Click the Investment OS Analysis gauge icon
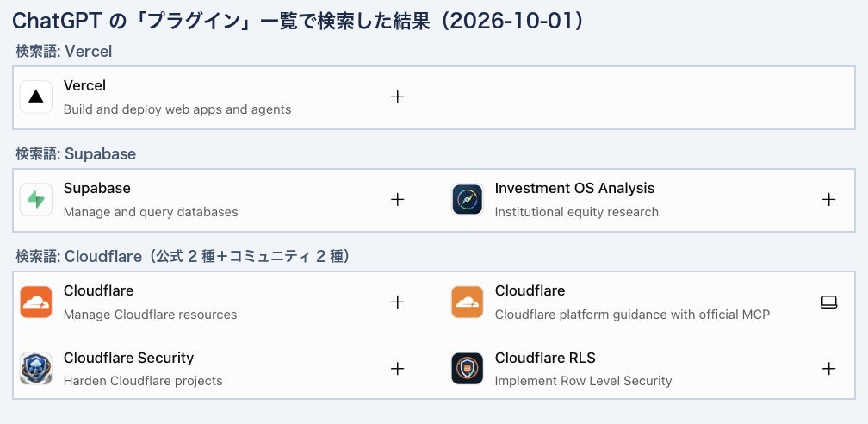868x424 pixels. (x=468, y=200)
